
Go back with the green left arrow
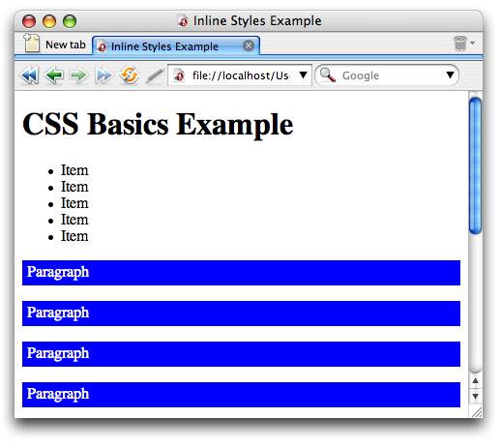[53, 75]
